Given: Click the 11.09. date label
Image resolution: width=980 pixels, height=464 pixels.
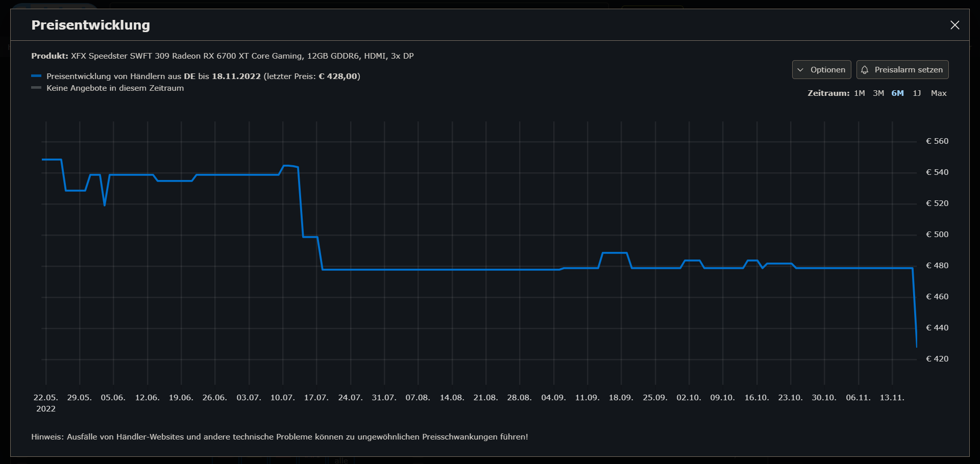Looking at the screenshot, I should point(587,398).
